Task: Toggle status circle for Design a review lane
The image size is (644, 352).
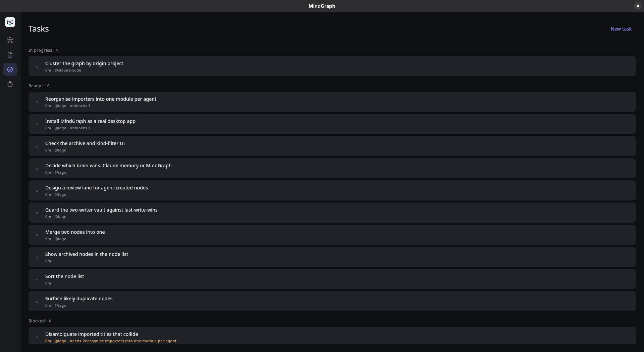Action: (x=37, y=191)
